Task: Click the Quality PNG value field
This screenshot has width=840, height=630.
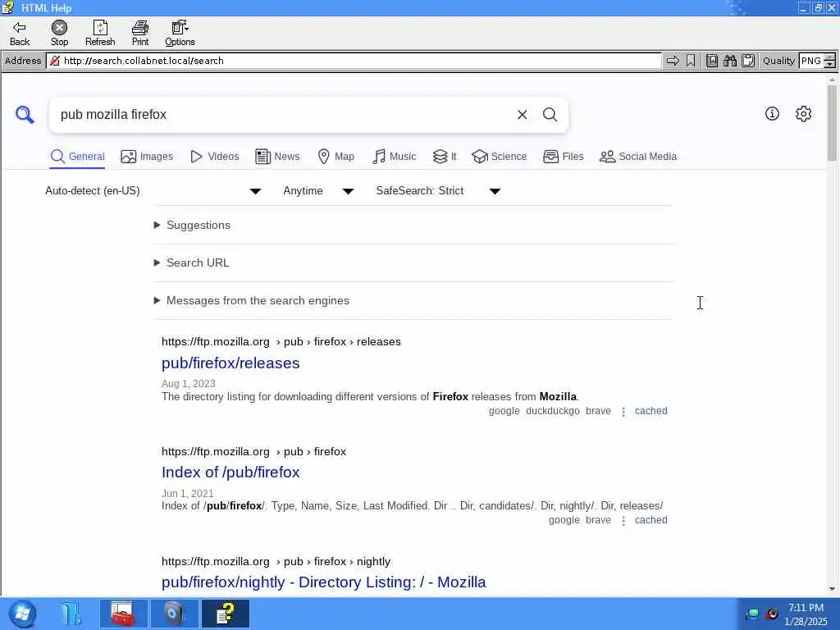Action: point(811,61)
